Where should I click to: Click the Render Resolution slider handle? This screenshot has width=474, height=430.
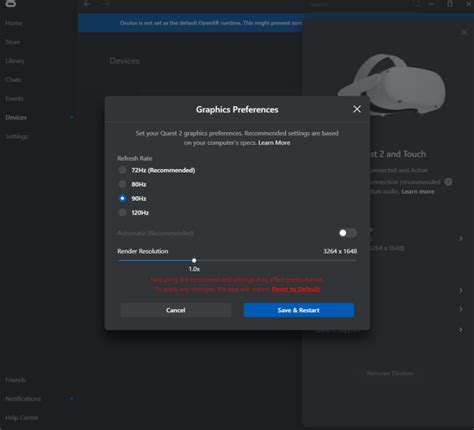coord(194,260)
